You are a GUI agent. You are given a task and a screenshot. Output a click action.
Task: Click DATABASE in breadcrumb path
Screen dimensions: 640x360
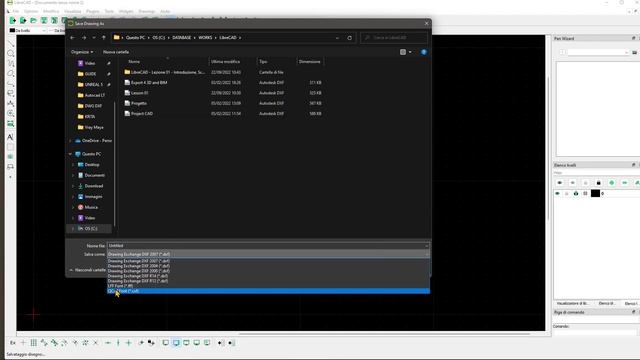pyautogui.click(x=182, y=38)
